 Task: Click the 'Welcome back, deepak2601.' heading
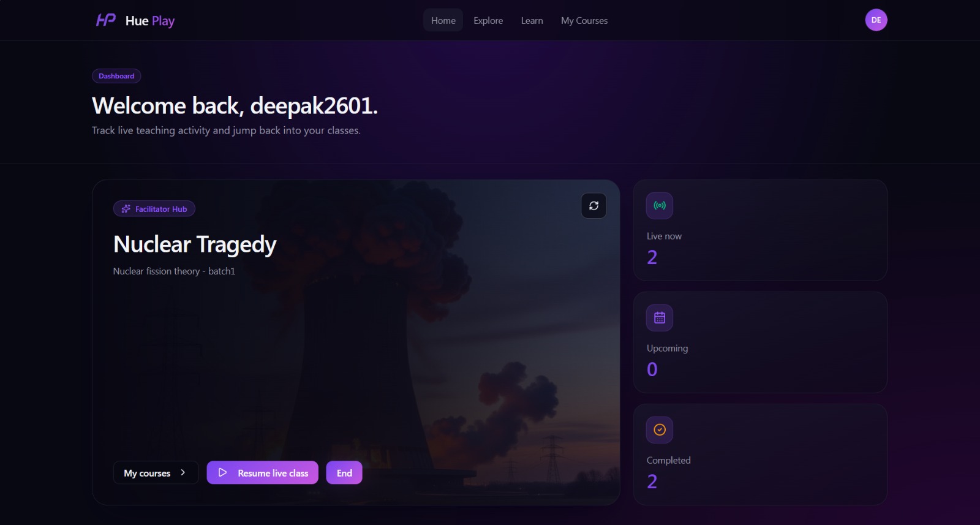click(x=235, y=106)
